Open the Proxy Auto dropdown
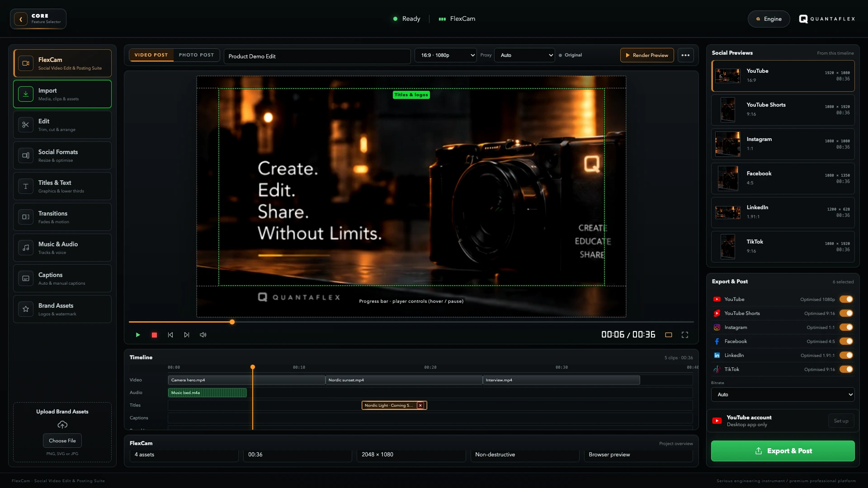 click(x=524, y=55)
